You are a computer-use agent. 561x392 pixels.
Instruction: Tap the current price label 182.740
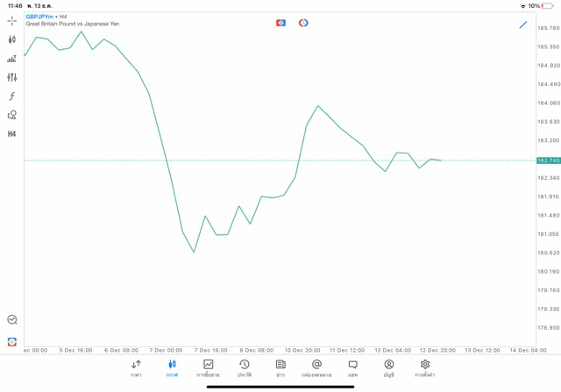coord(549,160)
